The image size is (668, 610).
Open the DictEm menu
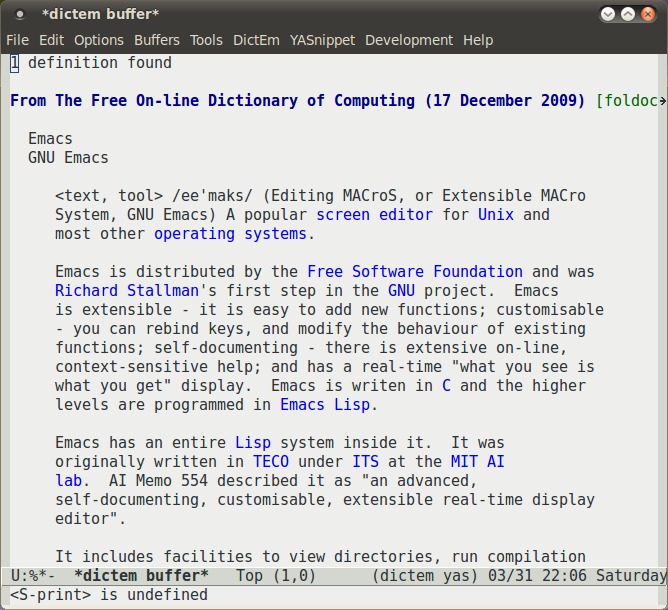[256, 40]
